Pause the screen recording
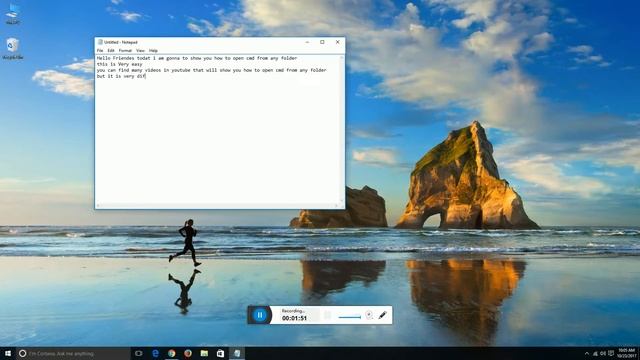 (260, 315)
